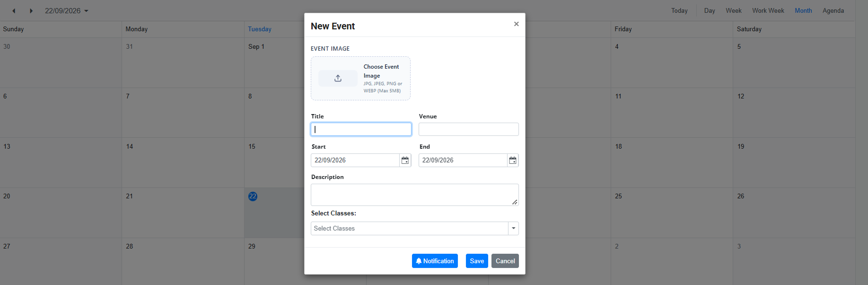
Task: Go to previous month arrow
Action: coord(14,11)
